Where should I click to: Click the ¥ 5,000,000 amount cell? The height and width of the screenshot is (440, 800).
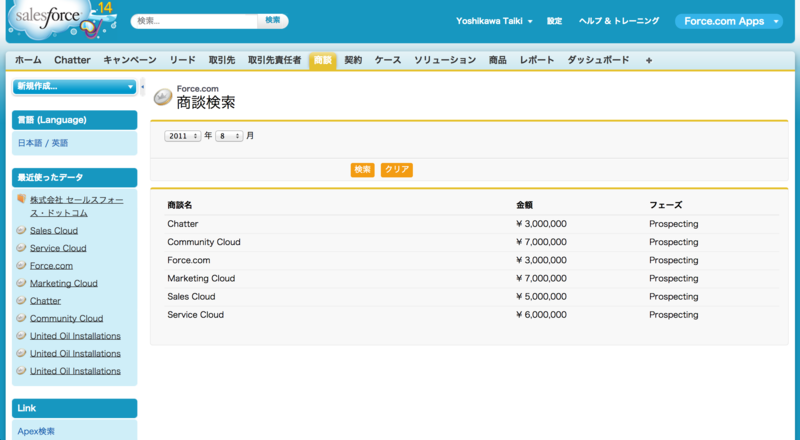click(541, 297)
